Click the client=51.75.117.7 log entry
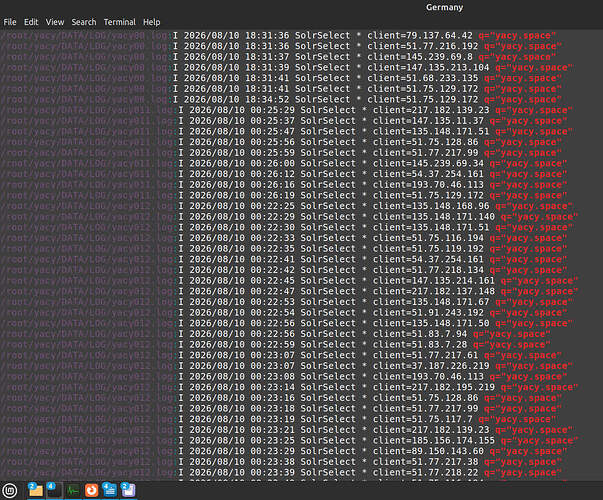This screenshot has width=603, height=500. (423, 419)
